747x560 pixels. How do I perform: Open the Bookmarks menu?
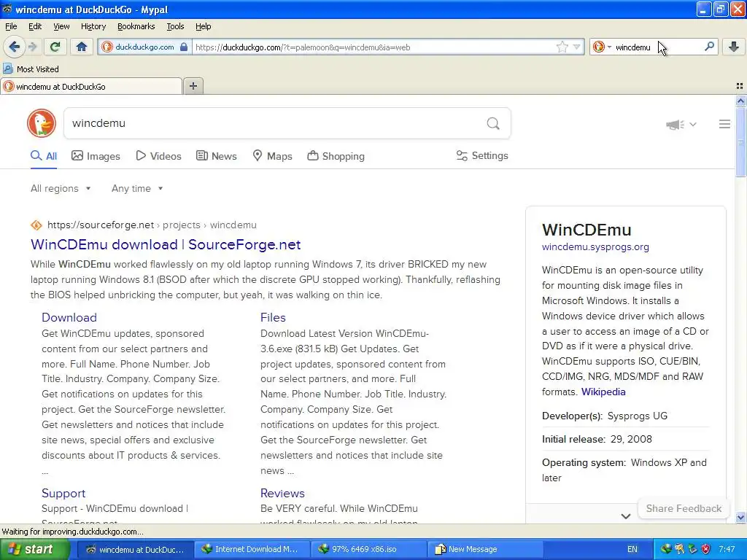point(136,26)
